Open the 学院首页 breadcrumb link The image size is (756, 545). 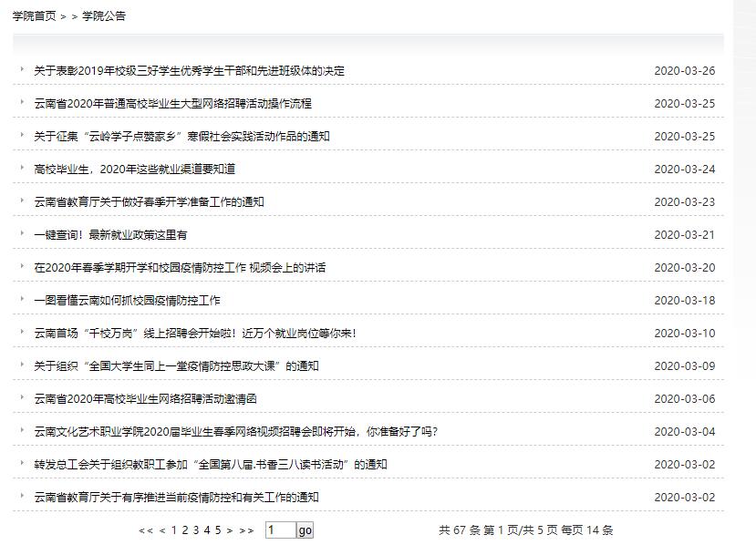[x=34, y=15]
